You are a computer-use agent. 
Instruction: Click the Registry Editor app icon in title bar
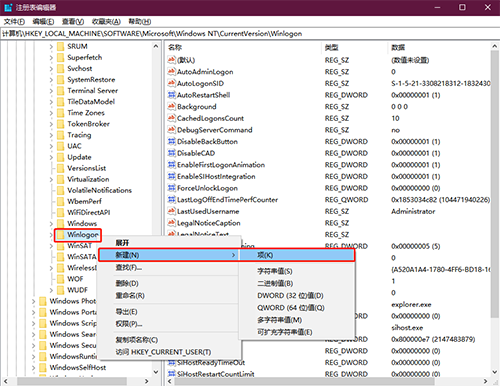8,7
